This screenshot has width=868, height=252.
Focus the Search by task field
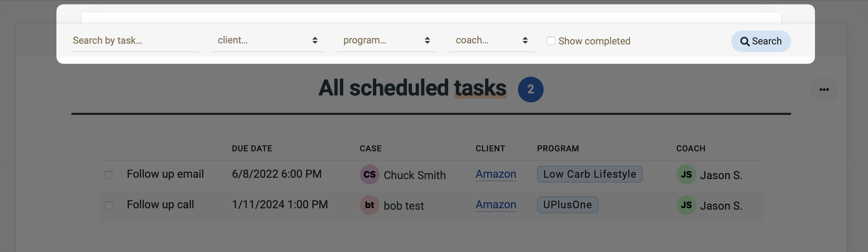pyautogui.click(x=135, y=41)
